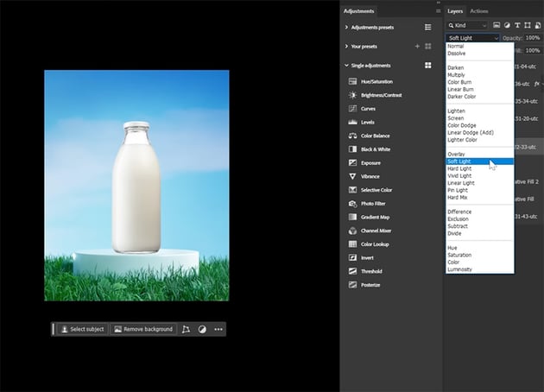Choose Dissolve blend mode
This screenshot has height=392, width=544.
[479, 54]
